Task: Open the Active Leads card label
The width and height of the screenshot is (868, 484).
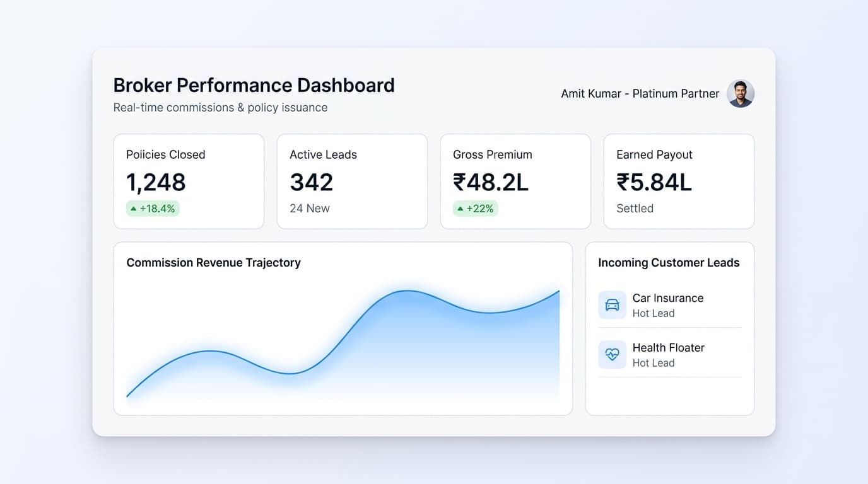Action: tap(323, 154)
